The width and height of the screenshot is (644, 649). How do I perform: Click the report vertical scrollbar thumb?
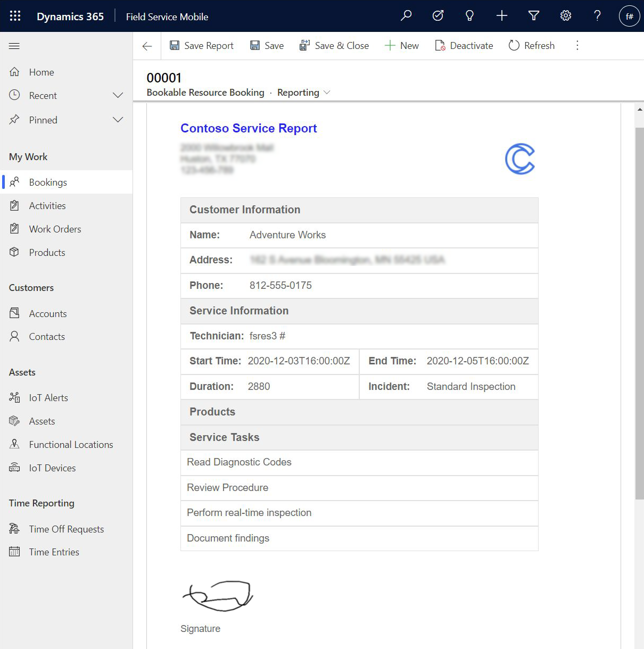tap(639, 313)
